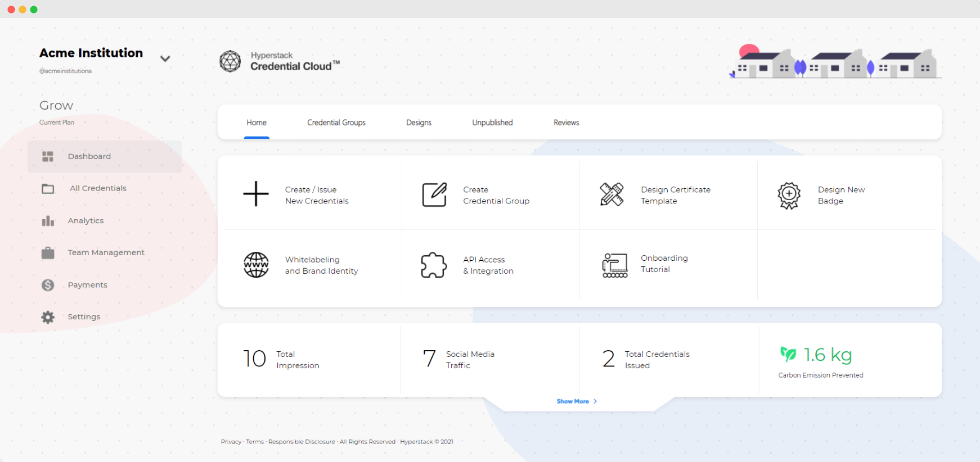The width and height of the screenshot is (980, 462).
Task: Switch to the Home tab
Action: [x=257, y=123]
